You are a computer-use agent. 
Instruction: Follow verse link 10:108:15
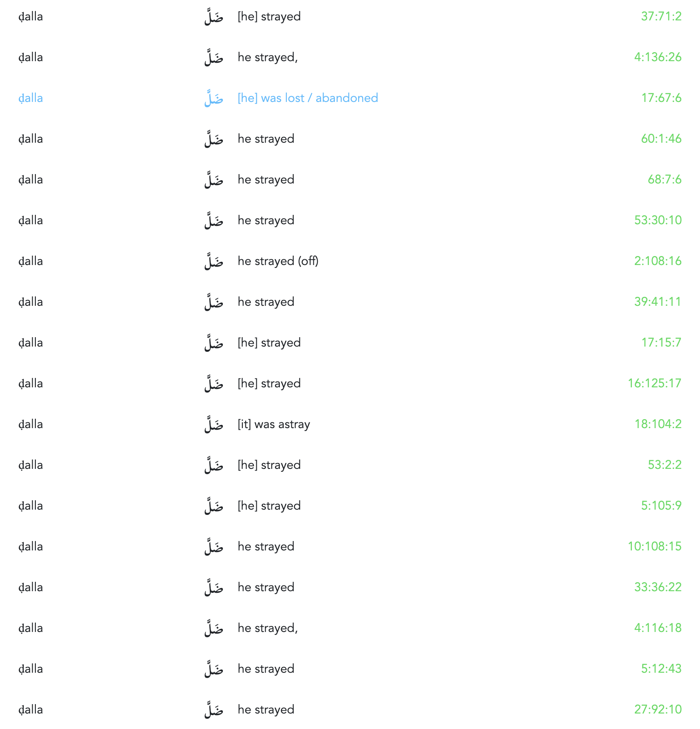point(654,546)
